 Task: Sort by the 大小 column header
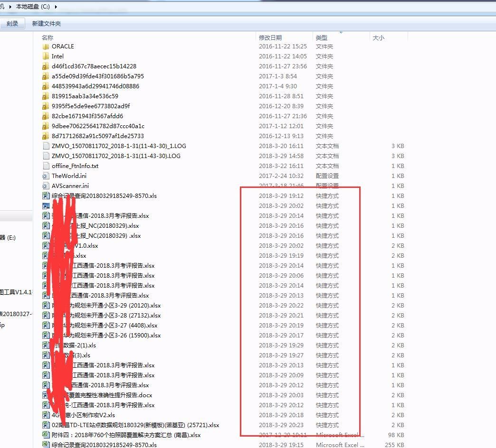(x=378, y=37)
